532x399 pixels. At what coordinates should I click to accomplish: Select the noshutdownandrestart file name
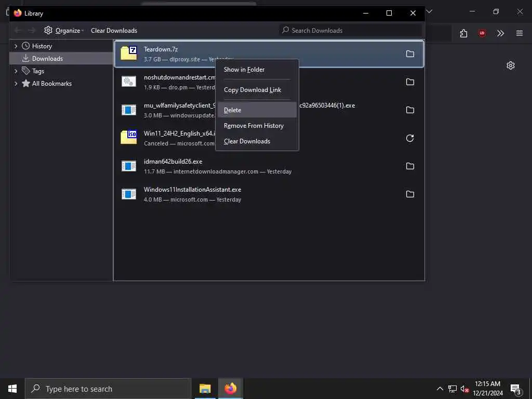point(179,77)
